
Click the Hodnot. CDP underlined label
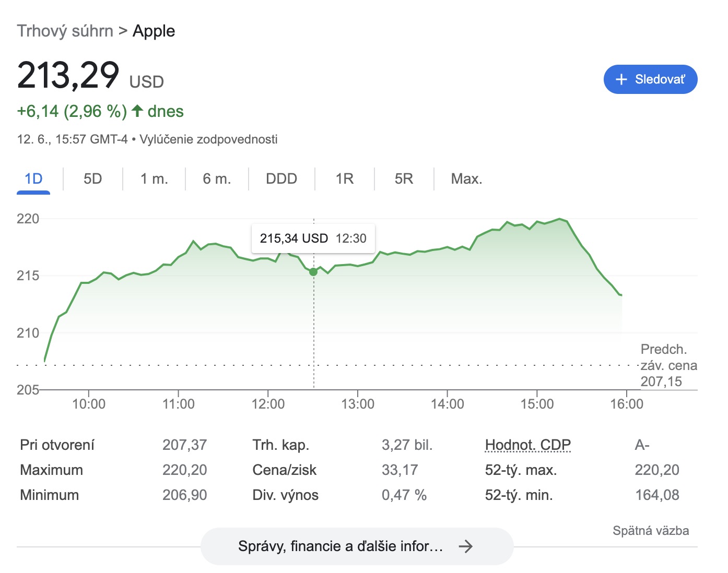(527, 445)
